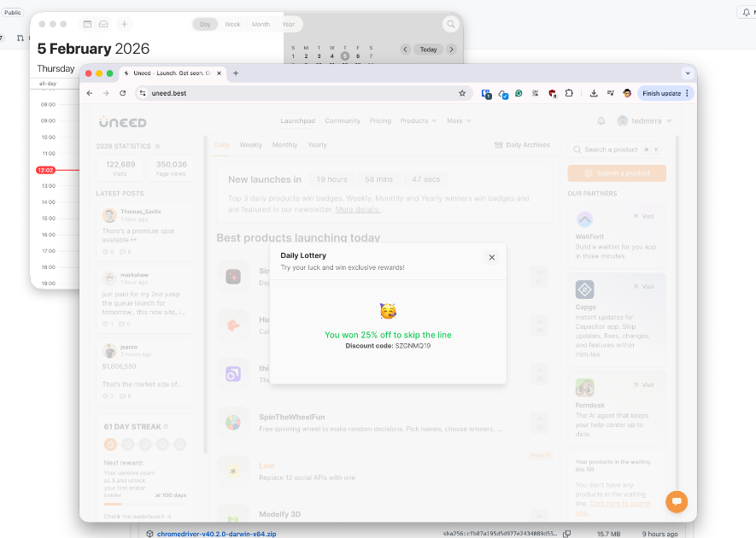The height and width of the screenshot is (538, 756).
Task: Open the Community nav item
Action: point(343,121)
